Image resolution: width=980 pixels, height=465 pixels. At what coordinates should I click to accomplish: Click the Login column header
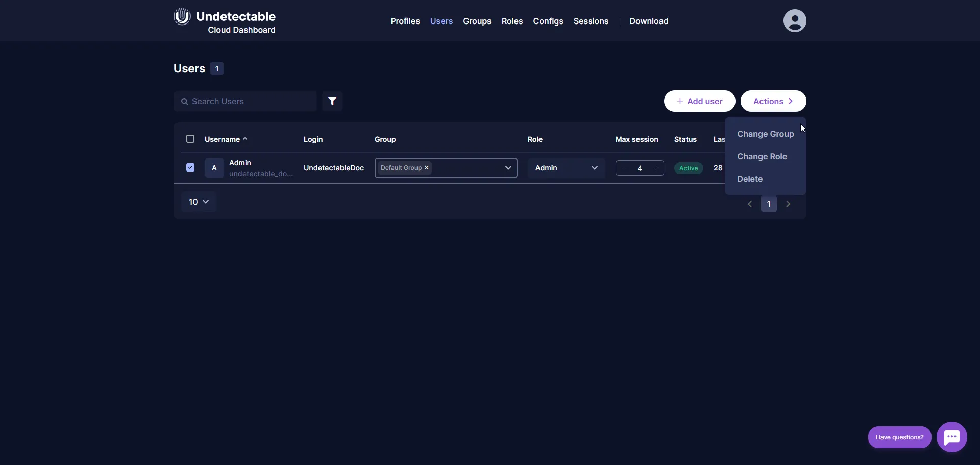point(313,139)
